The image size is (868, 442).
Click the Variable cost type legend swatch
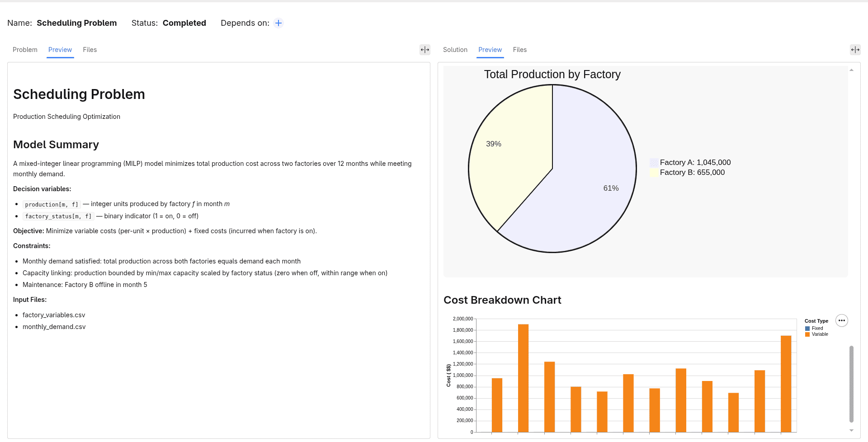coord(807,334)
